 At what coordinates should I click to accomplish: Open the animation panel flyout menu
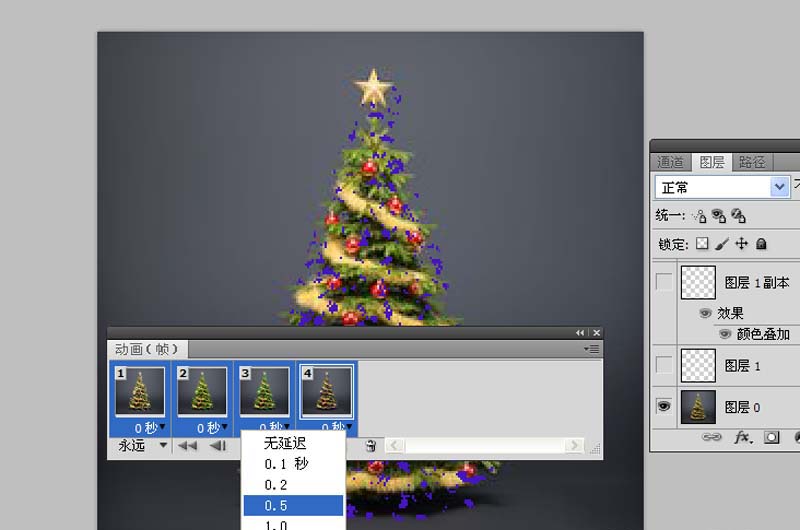pyautogui.click(x=592, y=349)
